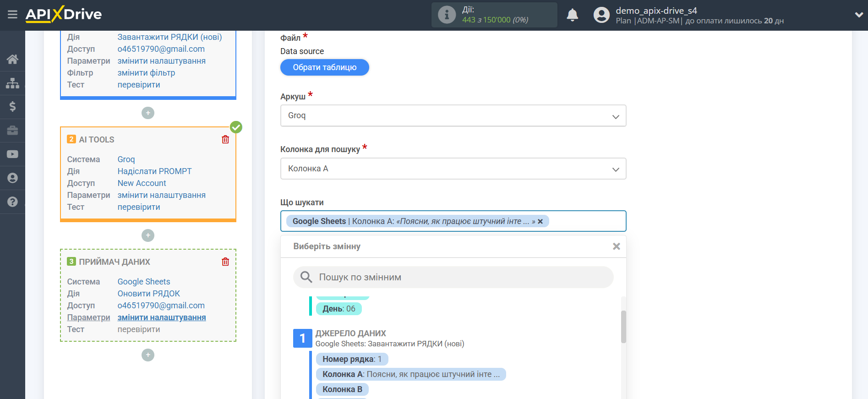This screenshot has height=399, width=868.
Task: Remove the Google Sheets Колонка A tag
Action: (x=540, y=222)
